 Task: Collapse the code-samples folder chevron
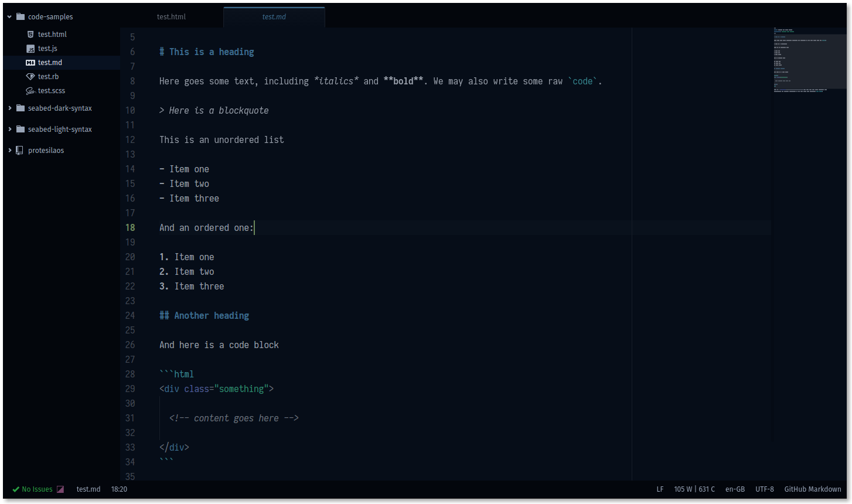coord(9,17)
